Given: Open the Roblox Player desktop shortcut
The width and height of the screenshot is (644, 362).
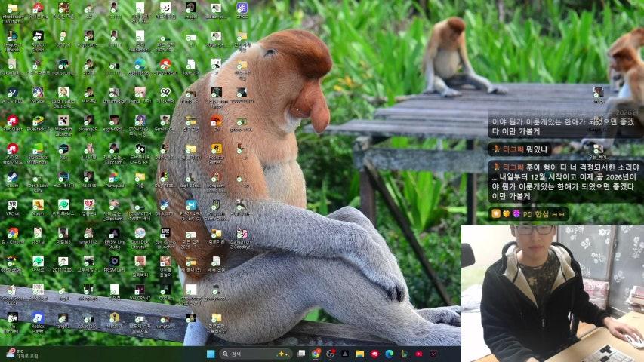Looking at the screenshot, I should (x=38, y=318).
